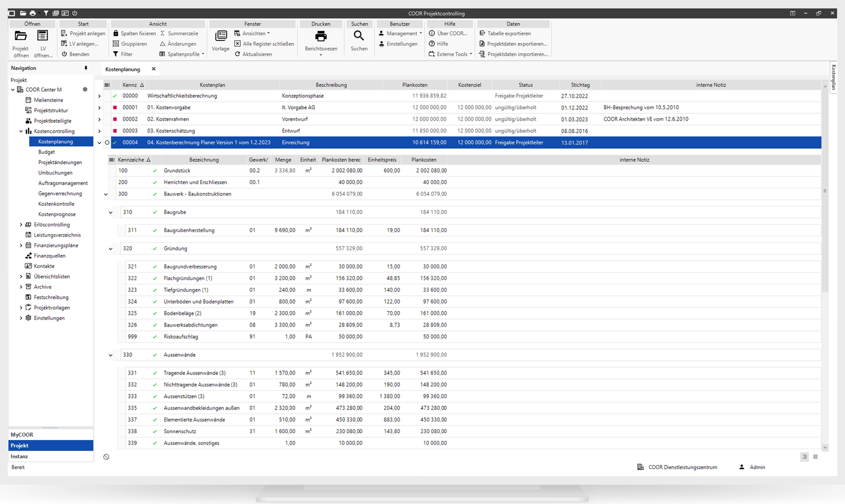The image size is (845, 504).
Task: Open the Kostenplanung tab
Action: pos(123,69)
